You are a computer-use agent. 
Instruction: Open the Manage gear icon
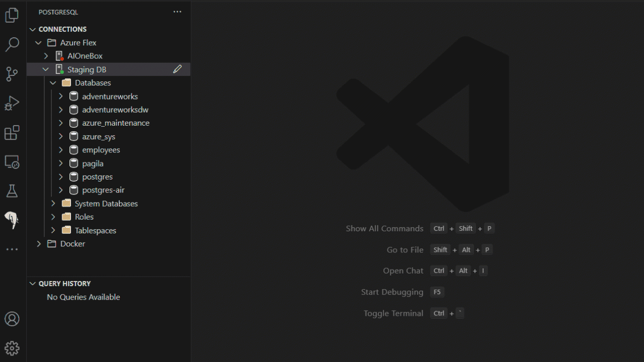tap(12, 348)
